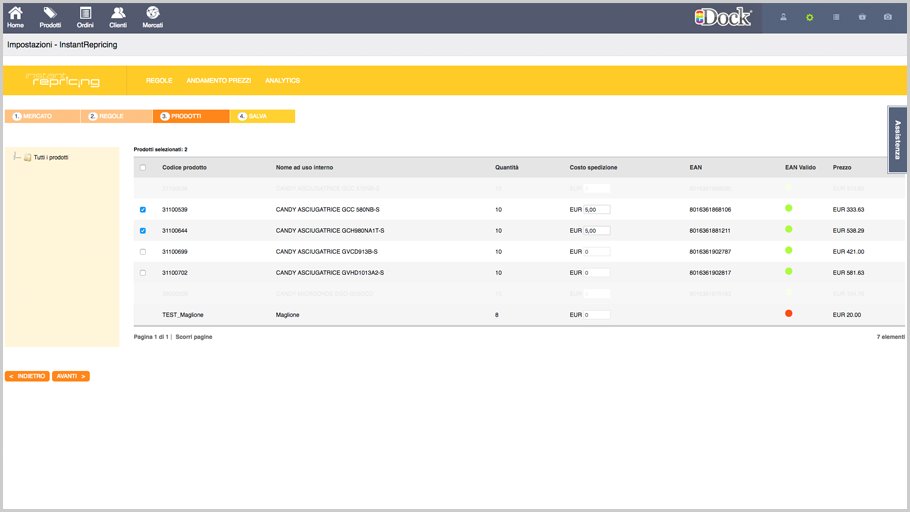The height and width of the screenshot is (512, 910).
Task: Edit shipping cost field for 31100702
Action: coord(597,273)
